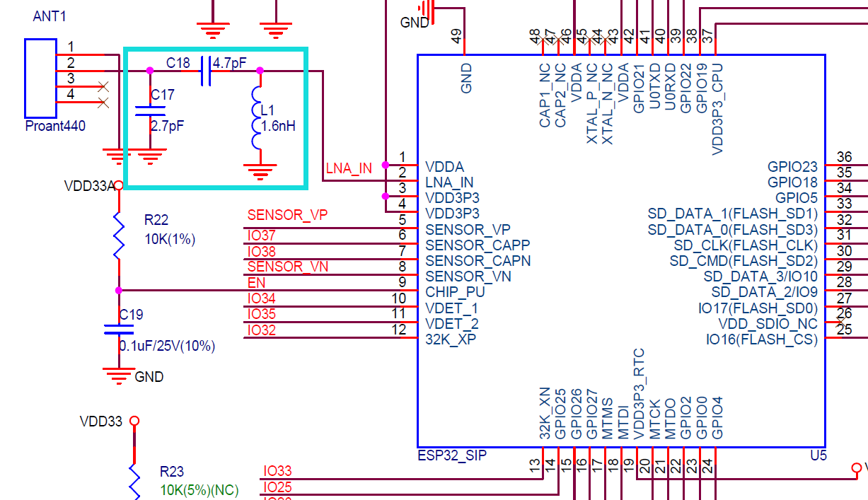Select the L1 1.6nH inductor symbol

(257, 118)
